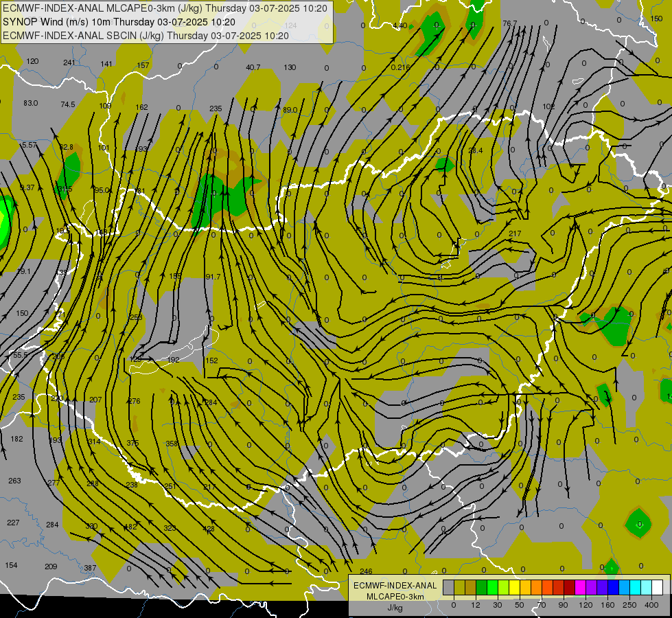
Task: Click the white legend swatch above 400
Action: pyautogui.click(x=658, y=587)
